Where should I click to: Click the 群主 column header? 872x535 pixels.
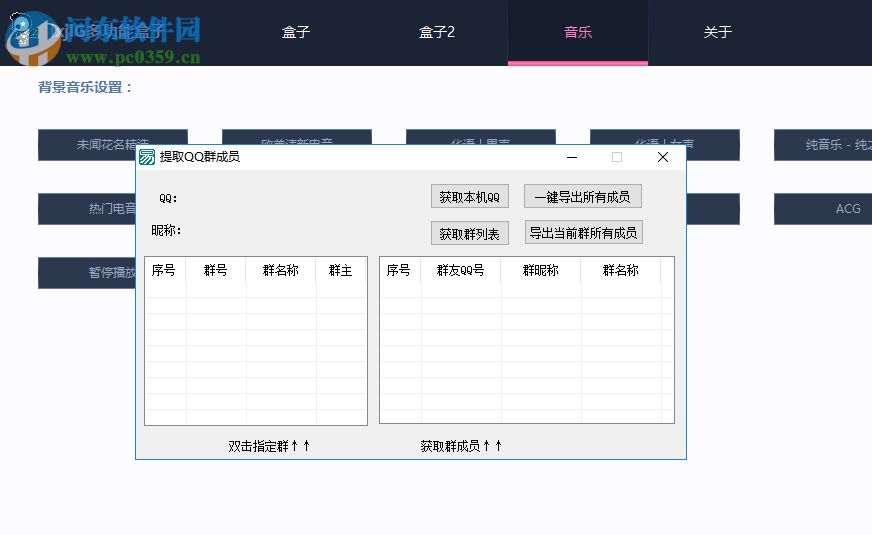[340, 270]
